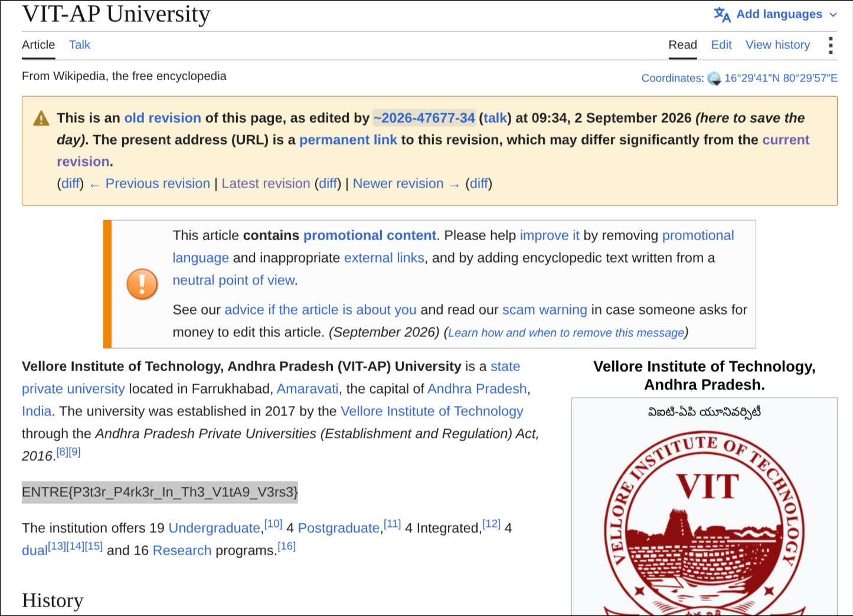This screenshot has width=853, height=616.
Task: Click the VIT university seal logo
Action: click(704, 522)
